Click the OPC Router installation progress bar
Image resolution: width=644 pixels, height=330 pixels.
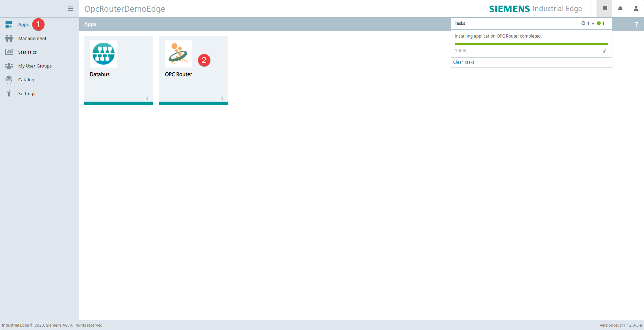531,44
